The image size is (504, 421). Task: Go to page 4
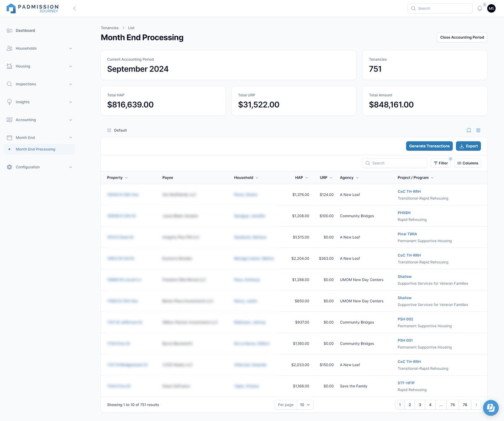(x=430, y=405)
